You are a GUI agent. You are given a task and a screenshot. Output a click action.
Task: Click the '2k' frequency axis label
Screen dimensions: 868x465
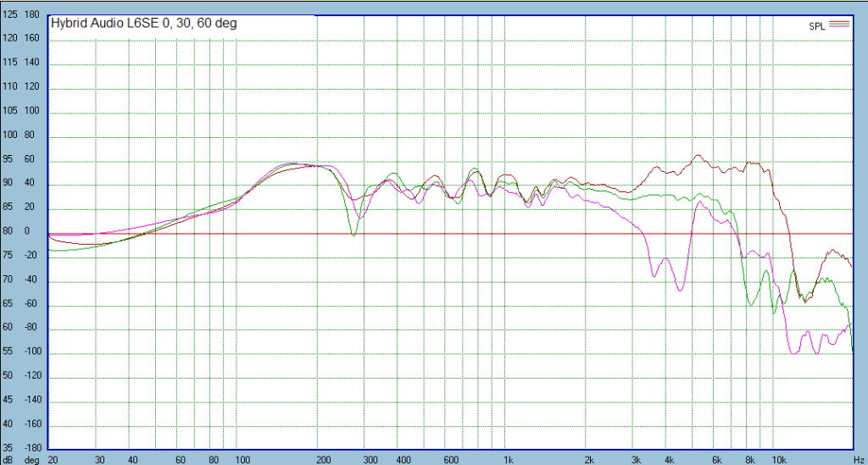click(589, 460)
